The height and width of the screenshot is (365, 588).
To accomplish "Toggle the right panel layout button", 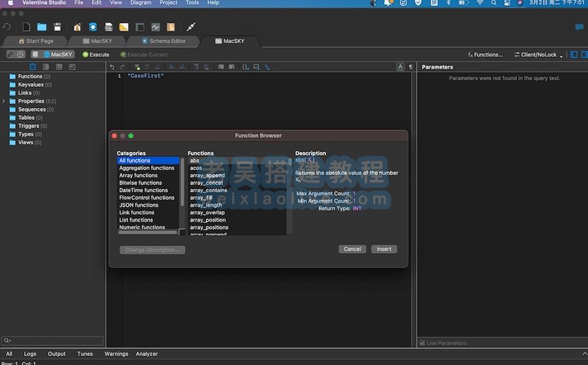I will (584, 54).
